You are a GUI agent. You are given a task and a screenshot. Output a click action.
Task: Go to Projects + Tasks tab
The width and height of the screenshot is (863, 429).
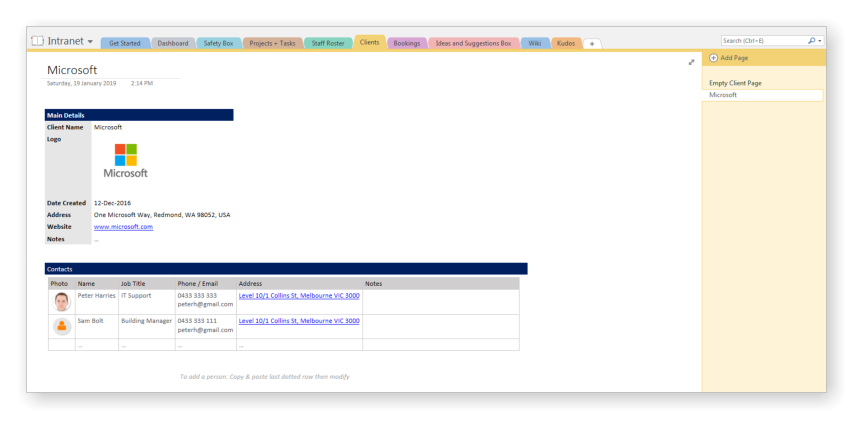click(272, 43)
